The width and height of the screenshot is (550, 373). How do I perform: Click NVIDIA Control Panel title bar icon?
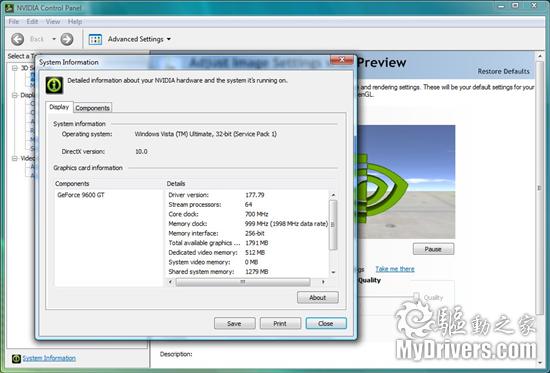point(9,7)
